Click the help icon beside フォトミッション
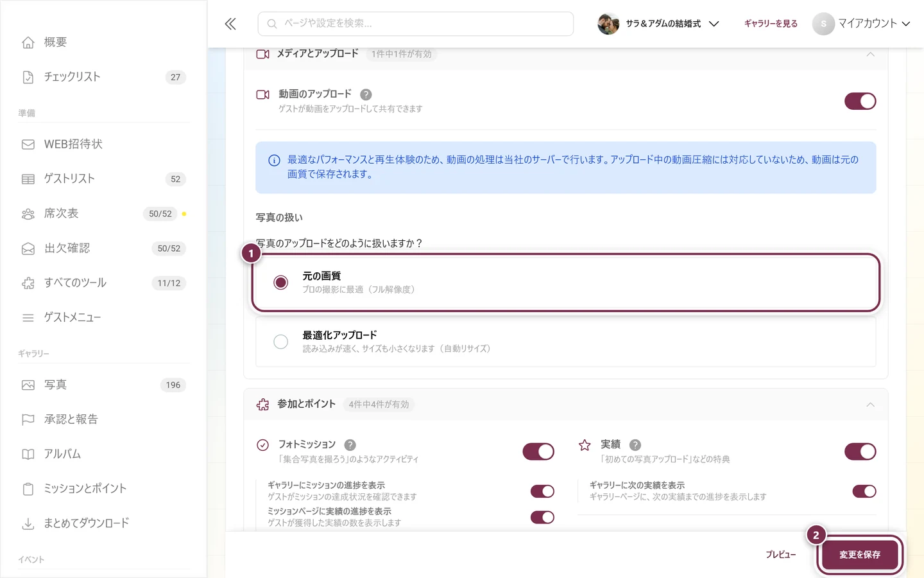The image size is (924, 578). click(x=350, y=445)
